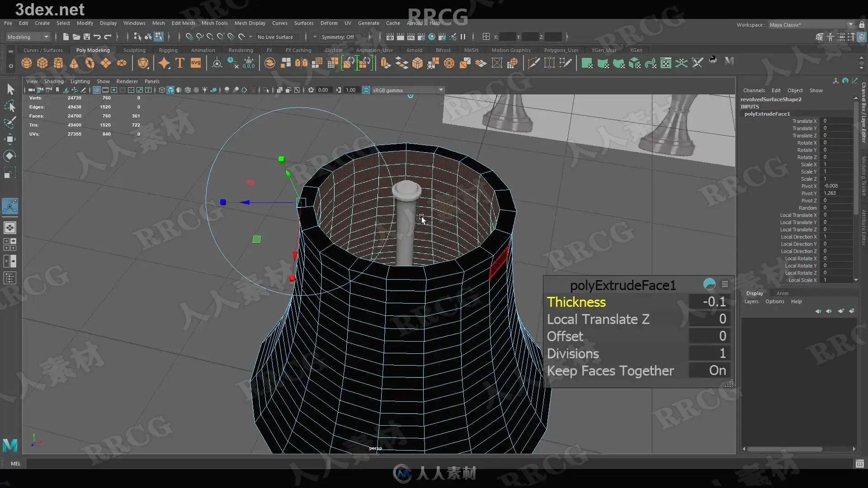
Task: Click the Type text tool shelf icon
Action: 180,63
